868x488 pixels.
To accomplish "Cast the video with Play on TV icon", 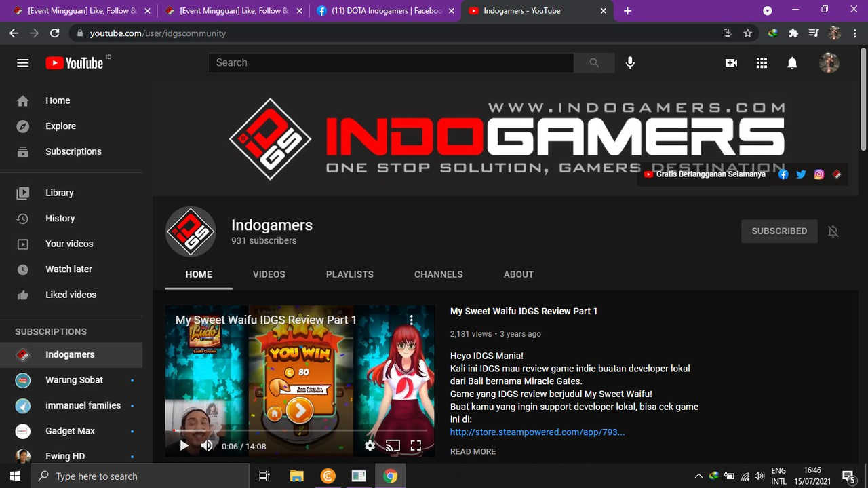I will click(393, 446).
